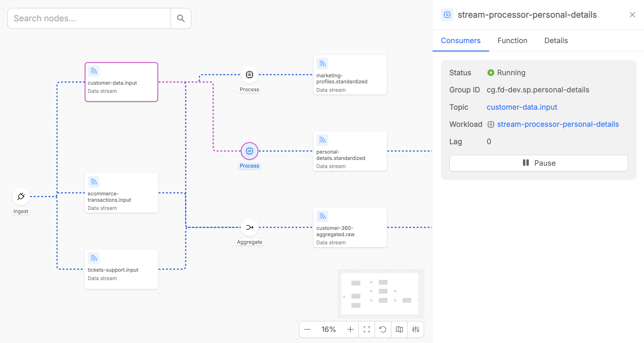This screenshot has height=343, width=644.
Task: Click the Process node feeding marketing-profiles
Action: tap(249, 75)
